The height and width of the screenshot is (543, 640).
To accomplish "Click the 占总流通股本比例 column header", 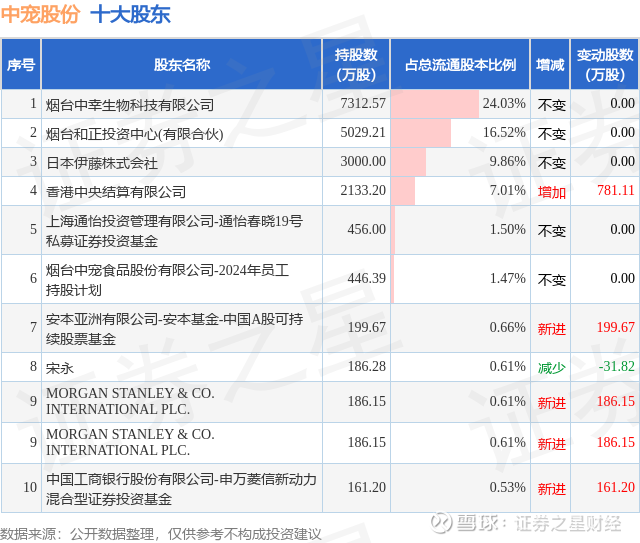I will [x=460, y=65].
